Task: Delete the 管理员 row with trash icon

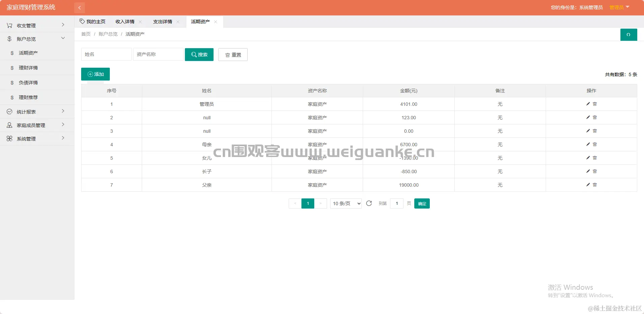Action: coord(595,104)
